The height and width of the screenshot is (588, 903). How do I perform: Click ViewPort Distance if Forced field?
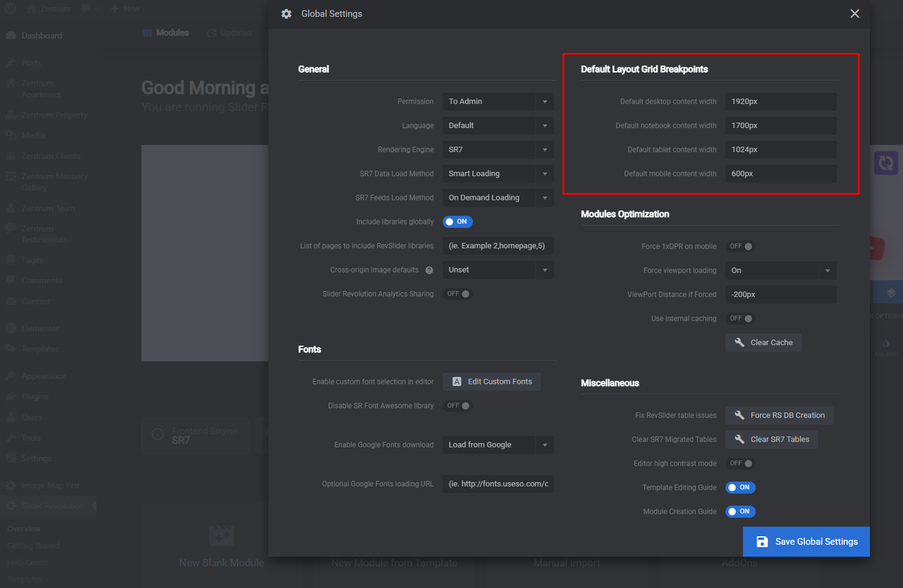click(x=781, y=295)
